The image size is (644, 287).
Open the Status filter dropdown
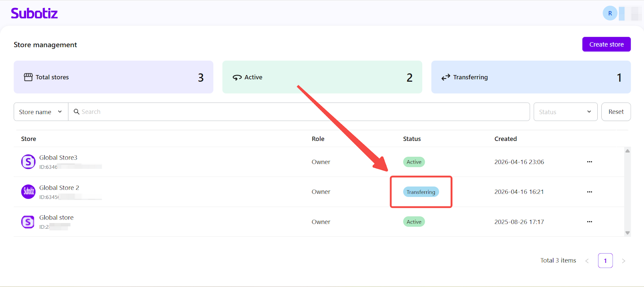[x=565, y=112]
